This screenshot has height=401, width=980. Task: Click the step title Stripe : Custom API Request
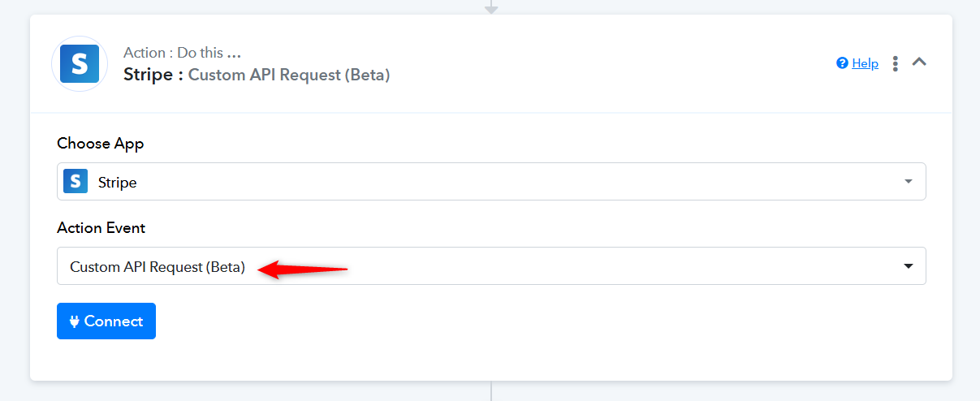257,75
